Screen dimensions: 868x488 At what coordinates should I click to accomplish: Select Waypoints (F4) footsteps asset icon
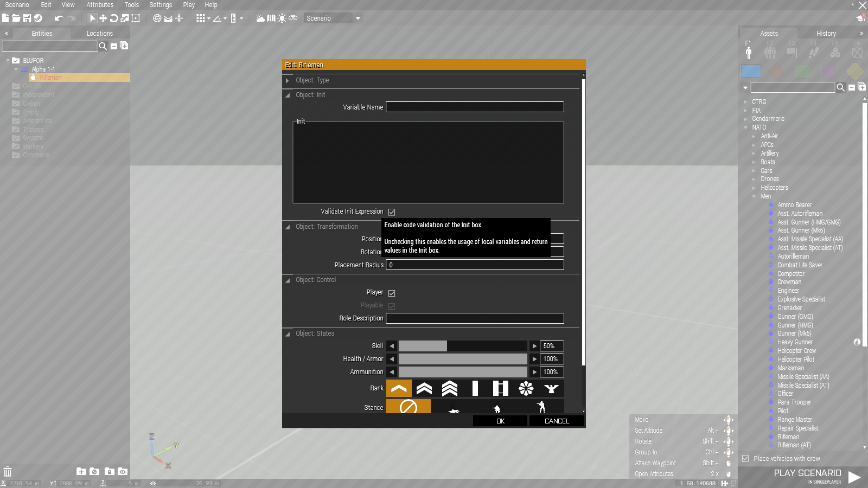pos(814,52)
